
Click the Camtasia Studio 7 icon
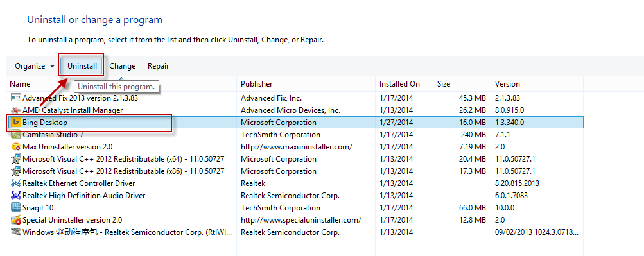pyautogui.click(x=15, y=135)
